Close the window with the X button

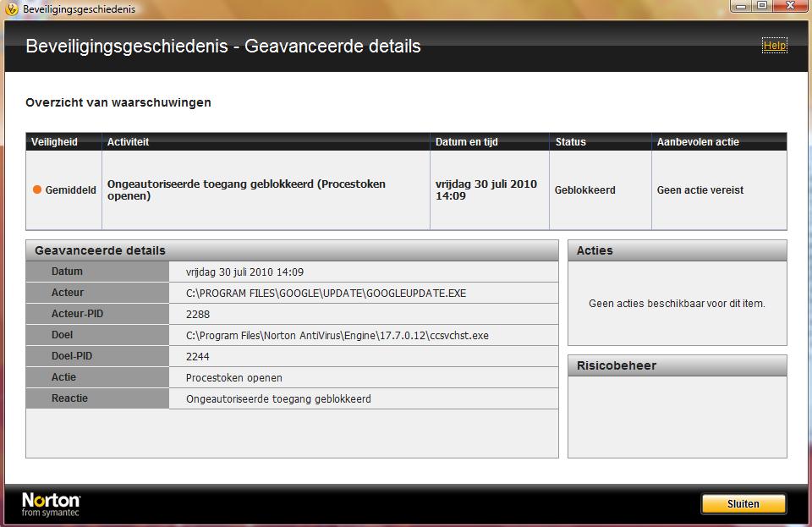tap(790, 6)
